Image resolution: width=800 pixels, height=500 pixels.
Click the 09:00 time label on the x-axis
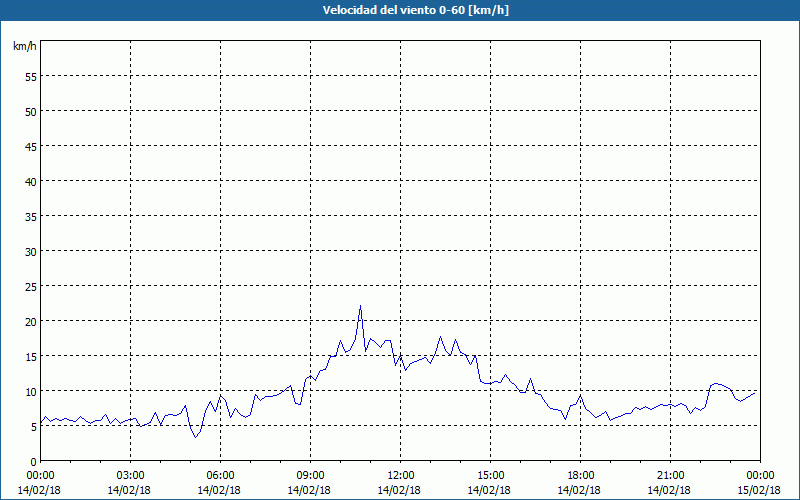coord(310,476)
